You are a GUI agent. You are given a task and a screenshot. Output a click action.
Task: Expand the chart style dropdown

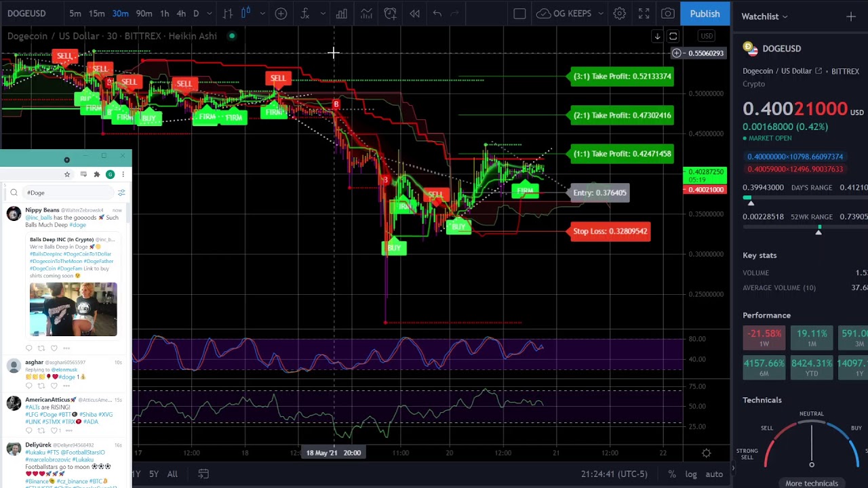click(262, 14)
